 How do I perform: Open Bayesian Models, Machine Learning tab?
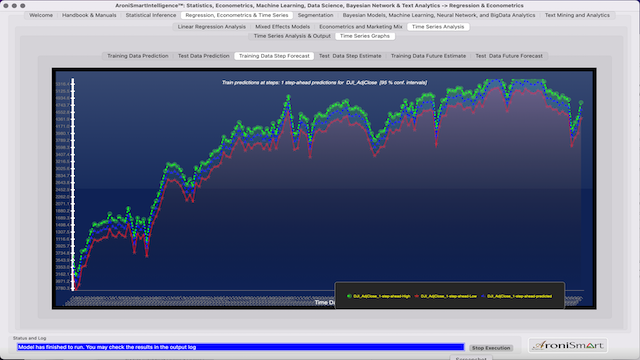point(439,15)
